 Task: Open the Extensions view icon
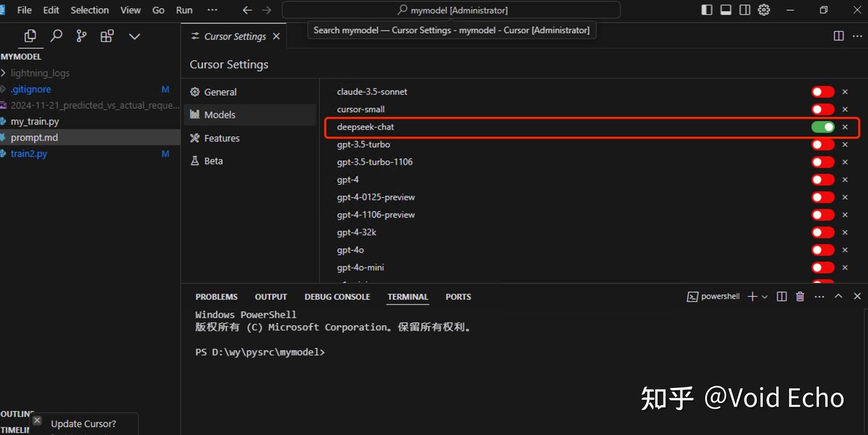[x=107, y=36]
